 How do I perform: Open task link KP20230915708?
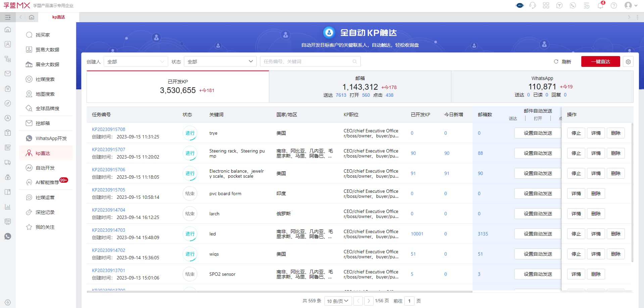tap(108, 129)
